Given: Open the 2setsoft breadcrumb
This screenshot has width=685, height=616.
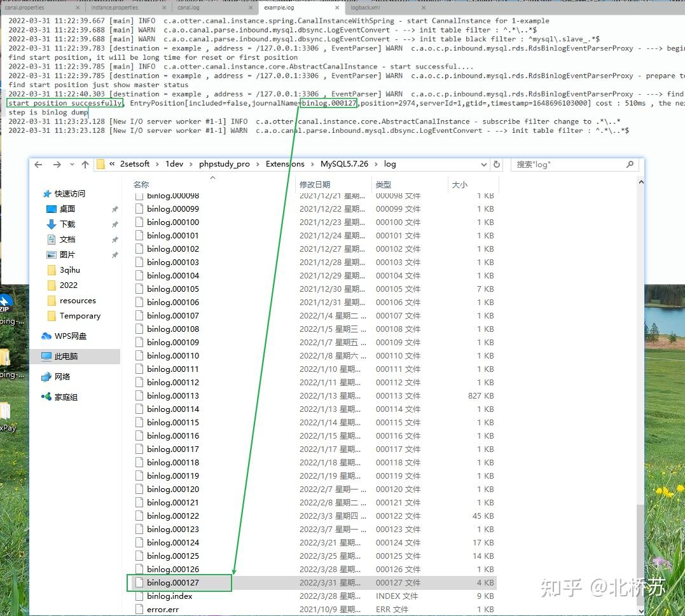Looking at the screenshot, I should click(x=135, y=164).
